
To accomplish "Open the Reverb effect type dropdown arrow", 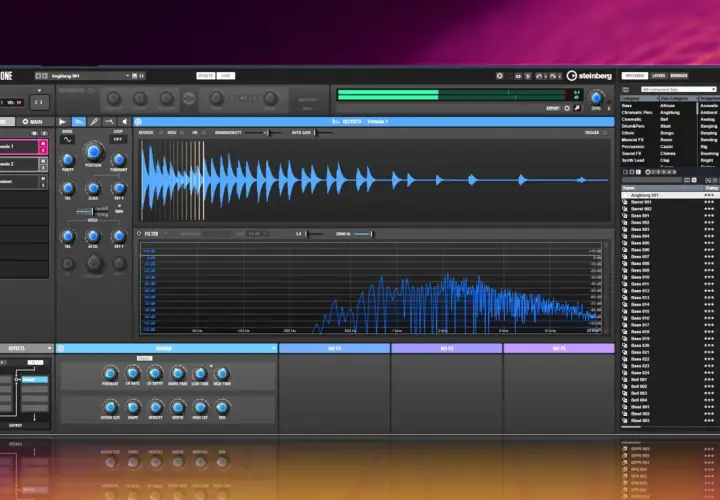I will [274, 348].
